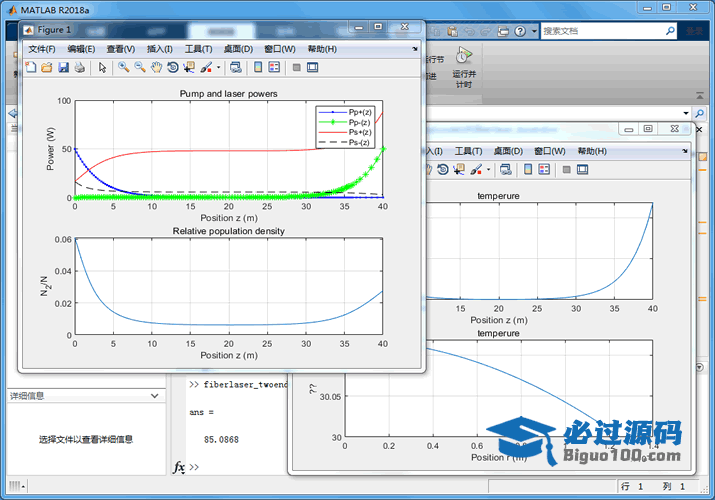Image resolution: width=715 pixels, height=500 pixels.
Task: Open 插入(I) menu in Figure 1
Action: pos(160,49)
